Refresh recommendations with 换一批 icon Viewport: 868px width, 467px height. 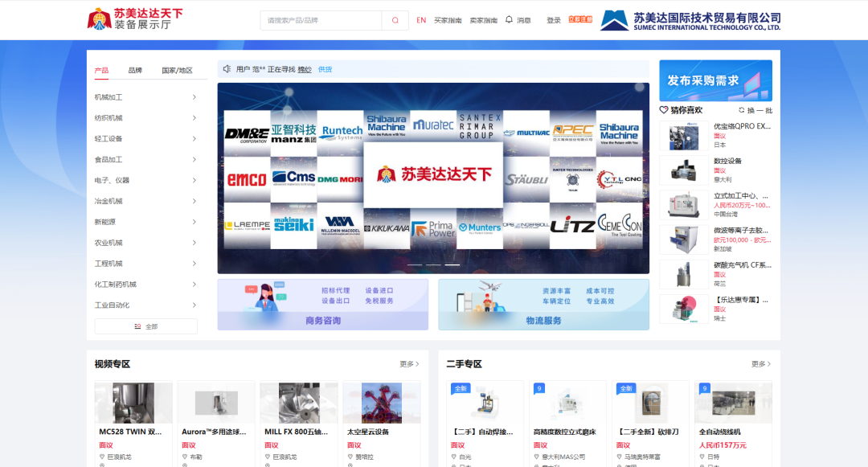[741, 110]
